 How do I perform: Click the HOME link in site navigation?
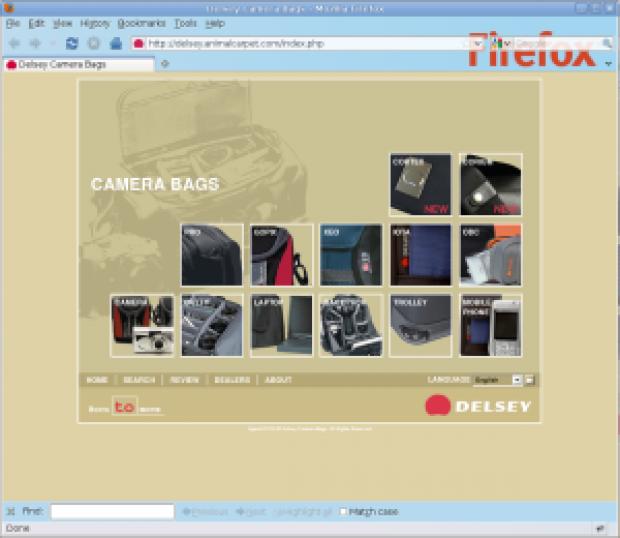click(x=97, y=380)
